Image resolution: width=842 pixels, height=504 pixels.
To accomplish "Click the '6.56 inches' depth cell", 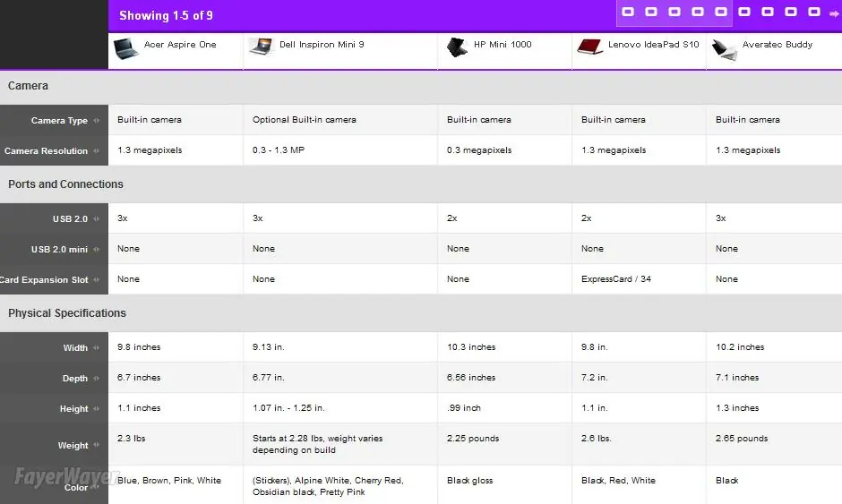I will (471, 378).
